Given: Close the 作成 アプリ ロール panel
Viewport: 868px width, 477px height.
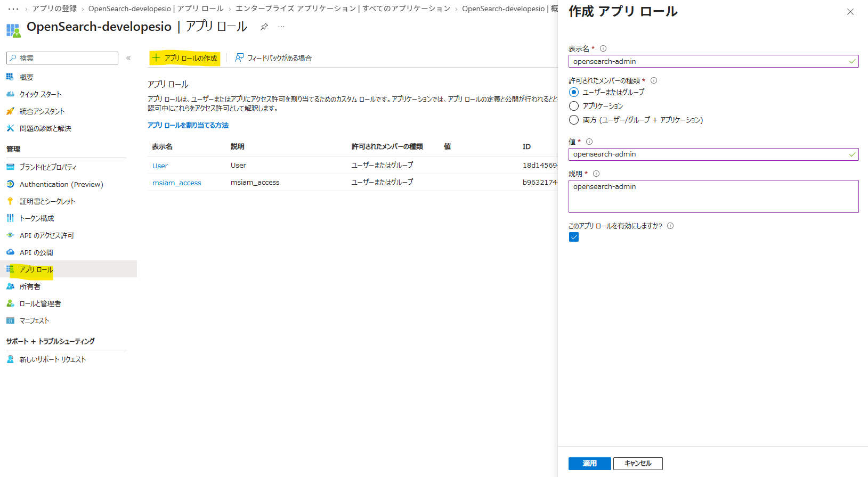Looking at the screenshot, I should [850, 12].
